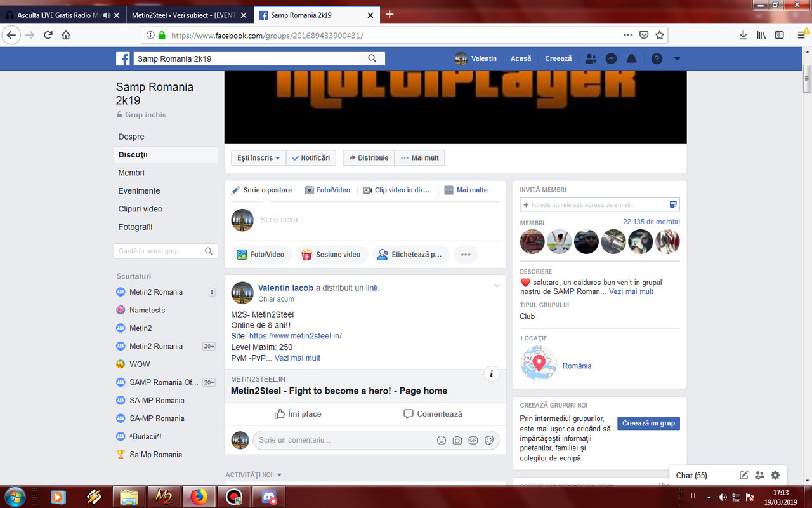812x508 pixels.
Task: Attach a GIF to the comment
Action: pyautogui.click(x=473, y=440)
